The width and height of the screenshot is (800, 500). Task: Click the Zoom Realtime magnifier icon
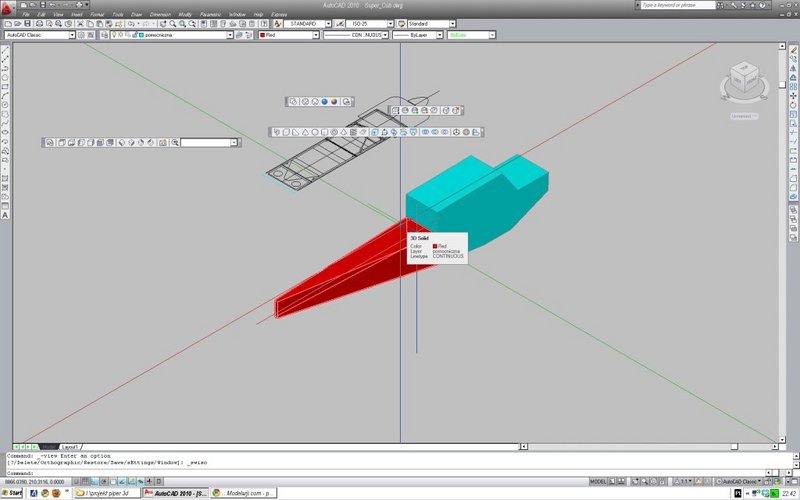(172, 23)
